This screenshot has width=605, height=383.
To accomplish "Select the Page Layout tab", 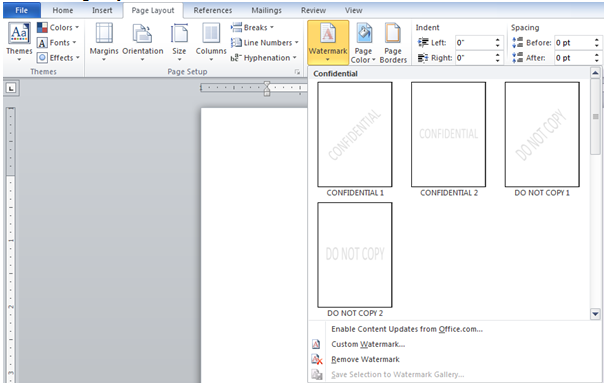I will click(153, 10).
